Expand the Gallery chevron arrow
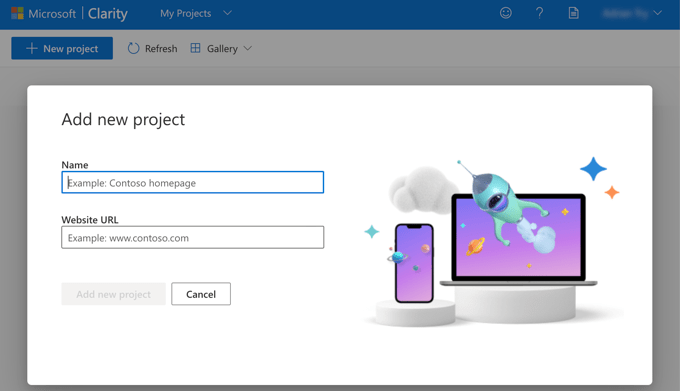Viewport: 680px width, 391px height. point(248,48)
